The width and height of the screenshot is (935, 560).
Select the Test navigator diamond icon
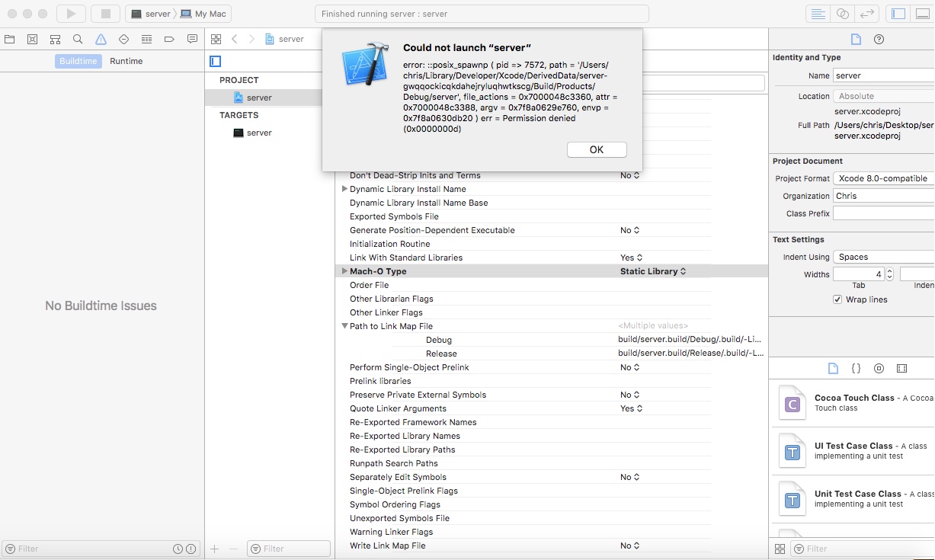coord(123,38)
